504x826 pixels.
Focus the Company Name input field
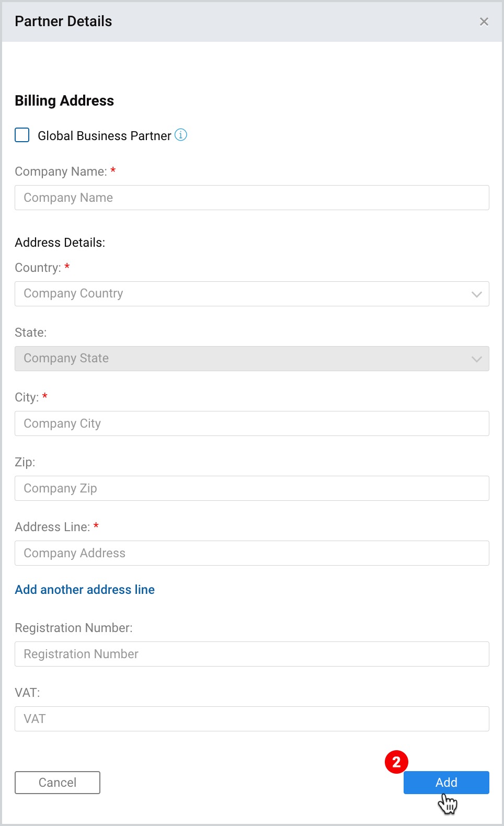click(252, 198)
